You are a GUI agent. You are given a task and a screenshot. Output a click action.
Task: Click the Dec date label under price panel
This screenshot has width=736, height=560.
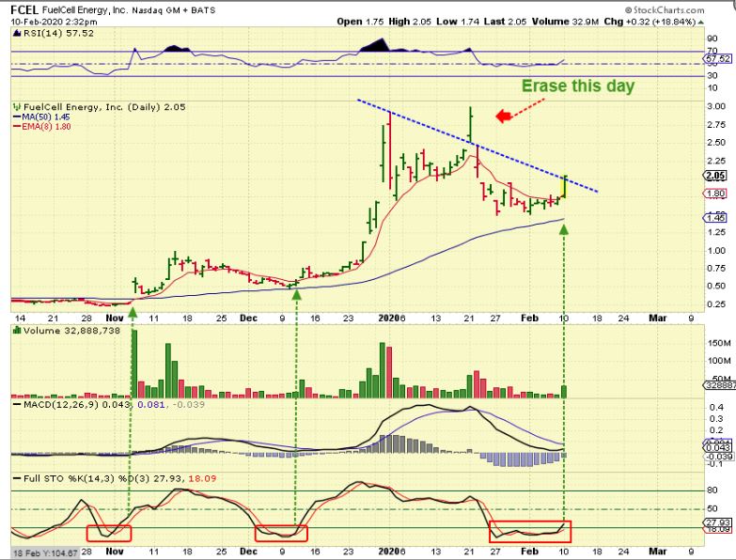tap(248, 318)
